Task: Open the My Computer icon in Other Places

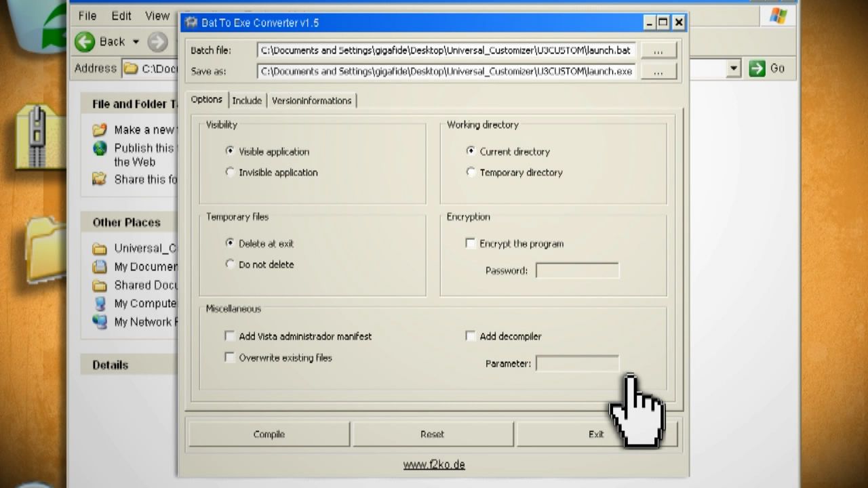Action: coord(100,303)
